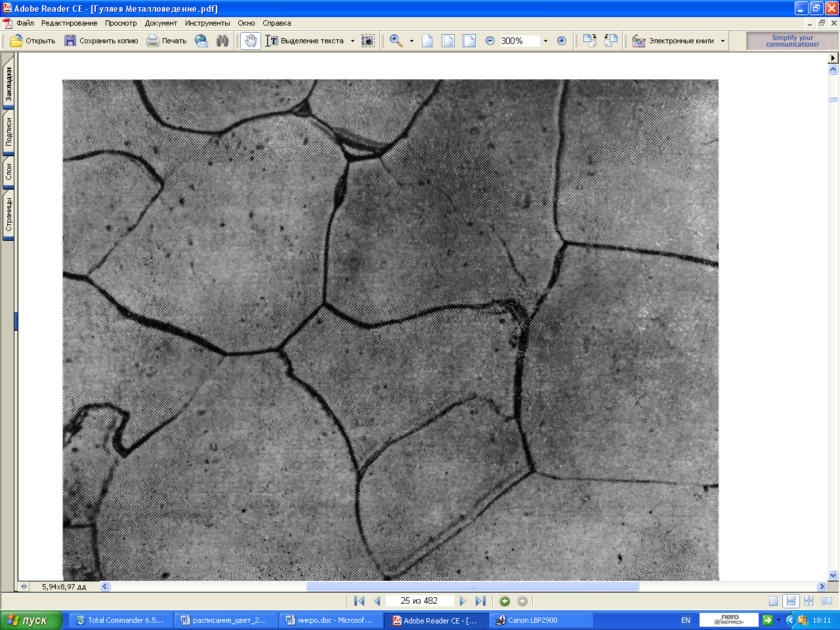Click the grey next view button
The image size is (840, 630).
point(522,600)
